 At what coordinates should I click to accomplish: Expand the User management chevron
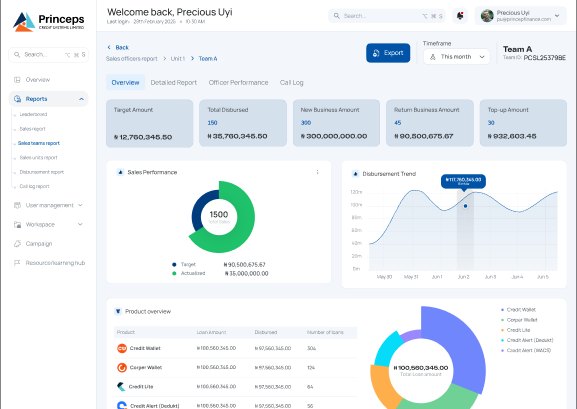[x=80, y=205]
